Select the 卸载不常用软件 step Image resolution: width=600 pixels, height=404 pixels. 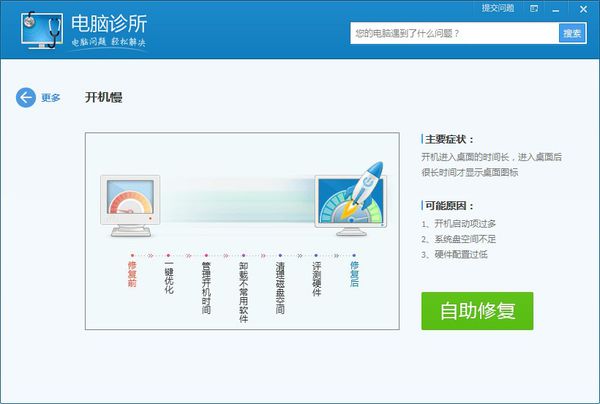[243, 292]
